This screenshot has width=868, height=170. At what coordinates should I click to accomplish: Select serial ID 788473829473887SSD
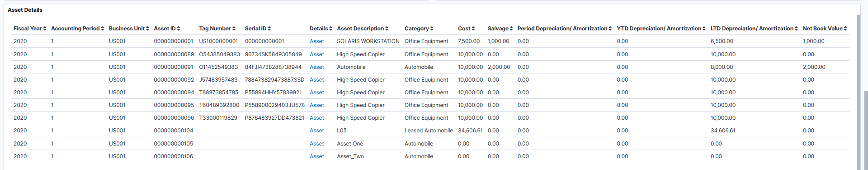(x=274, y=80)
